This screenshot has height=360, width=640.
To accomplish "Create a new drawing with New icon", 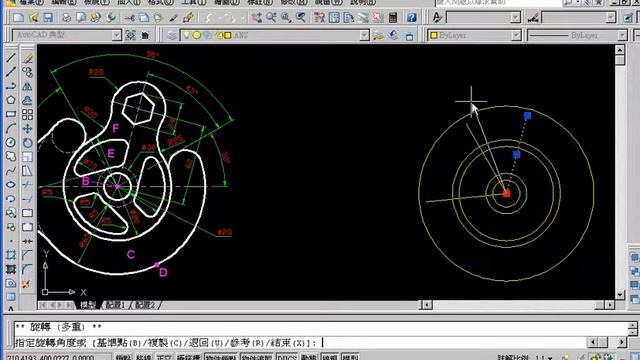I will [19, 18].
